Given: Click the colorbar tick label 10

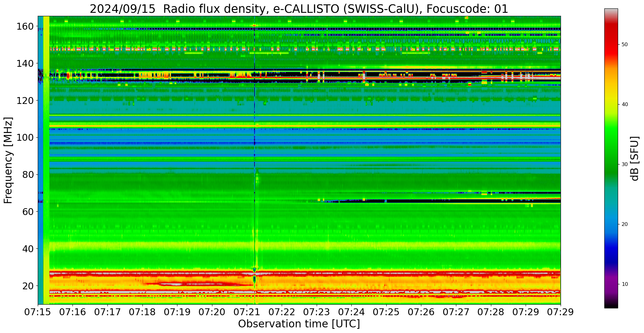Looking at the screenshot, I should (625, 284).
